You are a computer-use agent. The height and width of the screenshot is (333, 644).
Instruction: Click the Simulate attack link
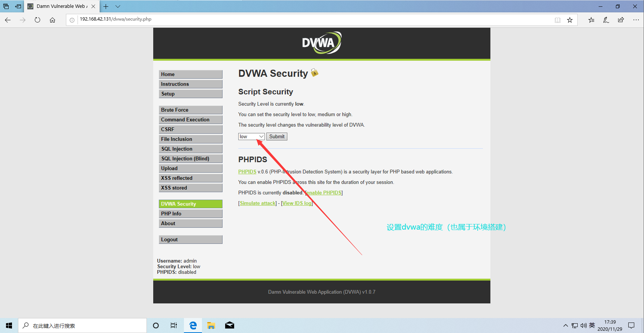(258, 203)
